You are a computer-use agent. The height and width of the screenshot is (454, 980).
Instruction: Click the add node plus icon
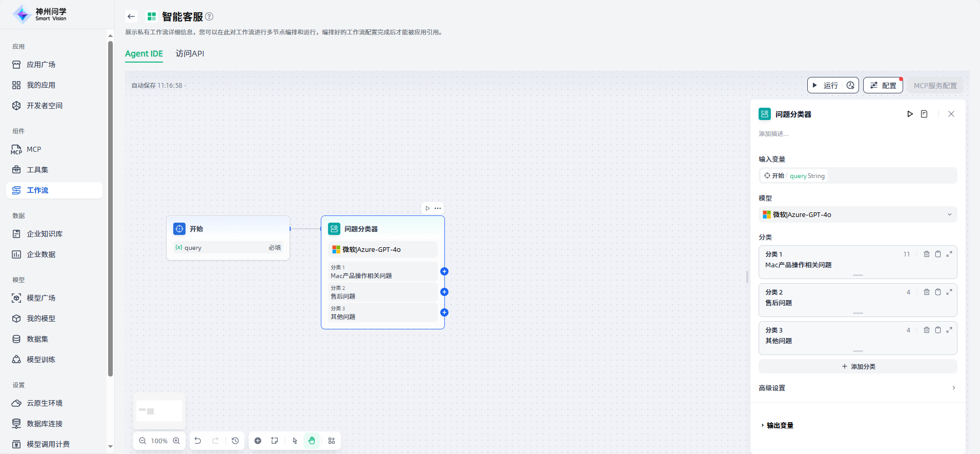(x=258, y=441)
